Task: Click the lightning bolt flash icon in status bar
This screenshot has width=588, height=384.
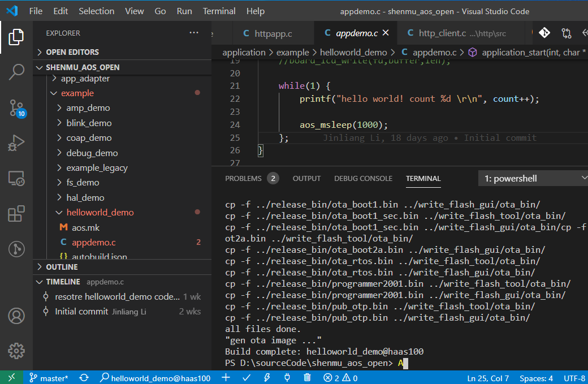Action: 267,378
